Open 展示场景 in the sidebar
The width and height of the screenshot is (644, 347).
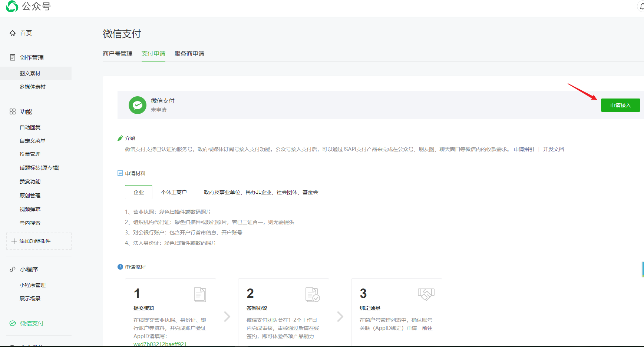[30, 298]
